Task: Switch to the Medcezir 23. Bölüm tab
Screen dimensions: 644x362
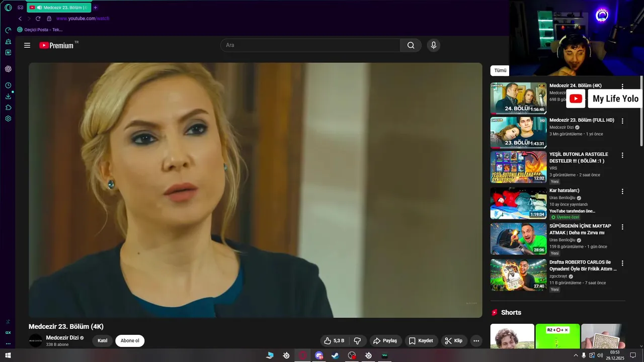Action: (x=59, y=8)
